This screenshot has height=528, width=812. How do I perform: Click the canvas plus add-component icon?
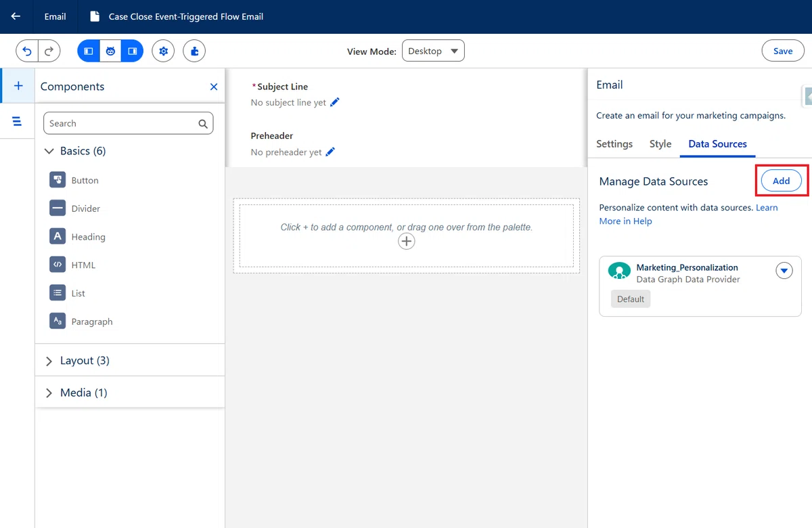(x=406, y=241)
